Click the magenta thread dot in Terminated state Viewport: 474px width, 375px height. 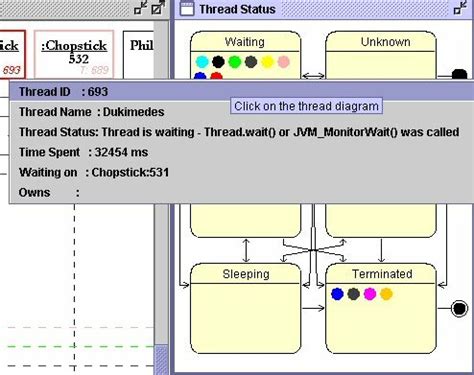(x=370, y=294)
